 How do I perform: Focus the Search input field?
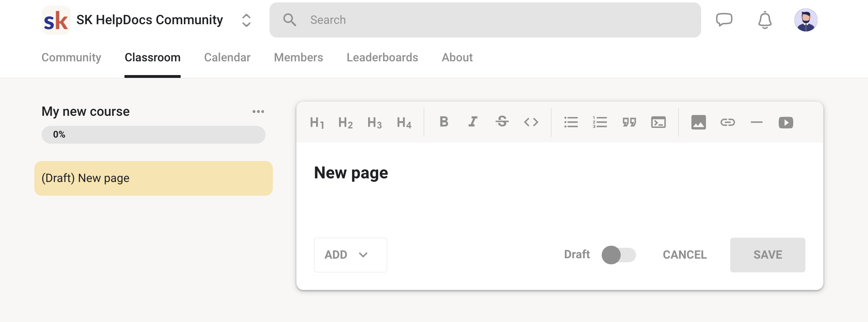tap(485, 20)
